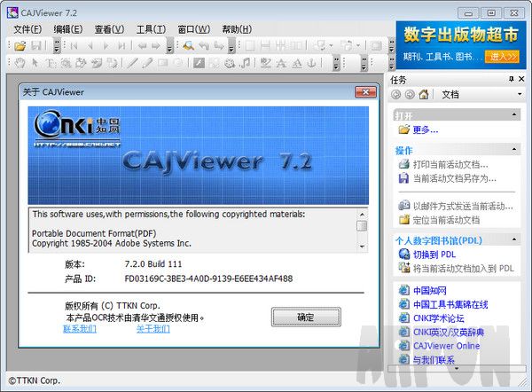The height and width of the screenshot is (392, 532).
Task: Open the 窗口(W) menu
Action: click(193, 29)
